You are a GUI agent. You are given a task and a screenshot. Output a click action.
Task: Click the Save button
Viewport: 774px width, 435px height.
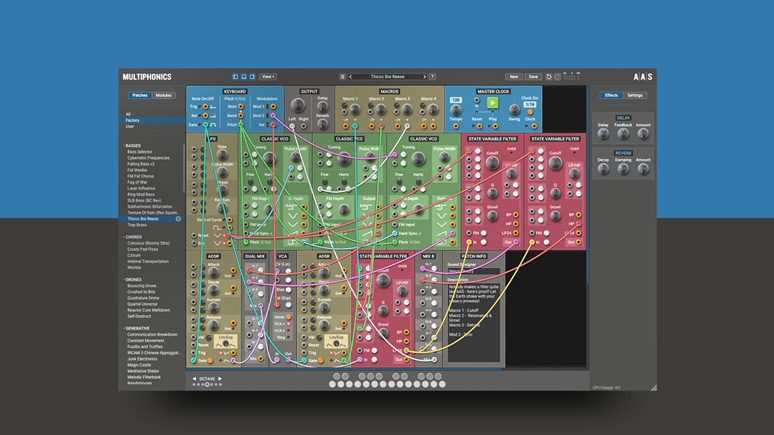point(533,76)
